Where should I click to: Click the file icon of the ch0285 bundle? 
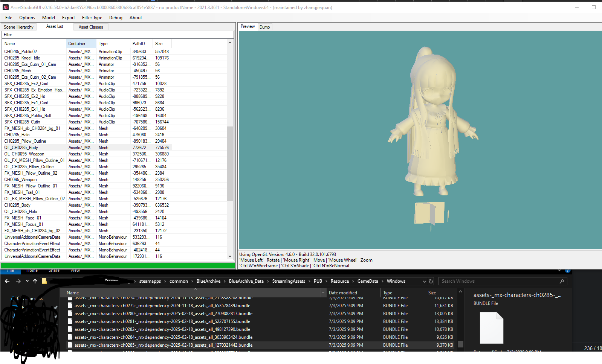tap(70, 345)
